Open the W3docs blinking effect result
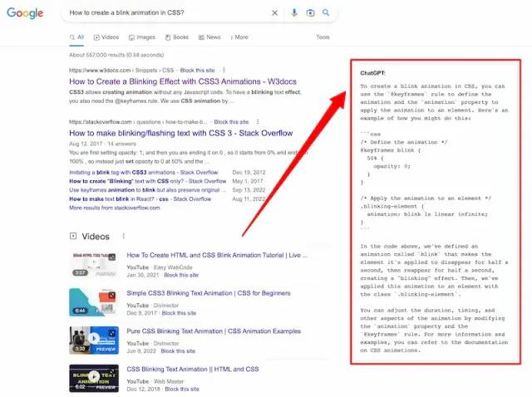The height and width of the screenshot is (397, 532). [x=183, y=81]
